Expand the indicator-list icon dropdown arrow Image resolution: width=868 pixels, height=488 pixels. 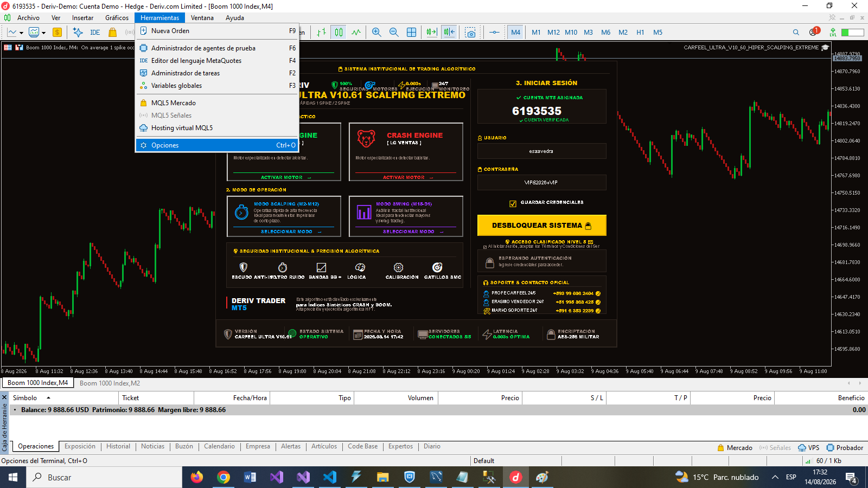point(43,33)
